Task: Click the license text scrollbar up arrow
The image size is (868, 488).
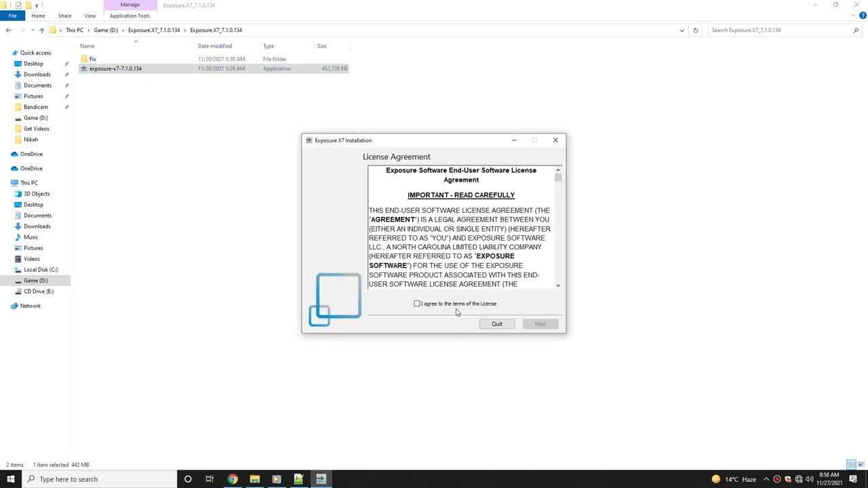Action: click(x=557, y=170)
